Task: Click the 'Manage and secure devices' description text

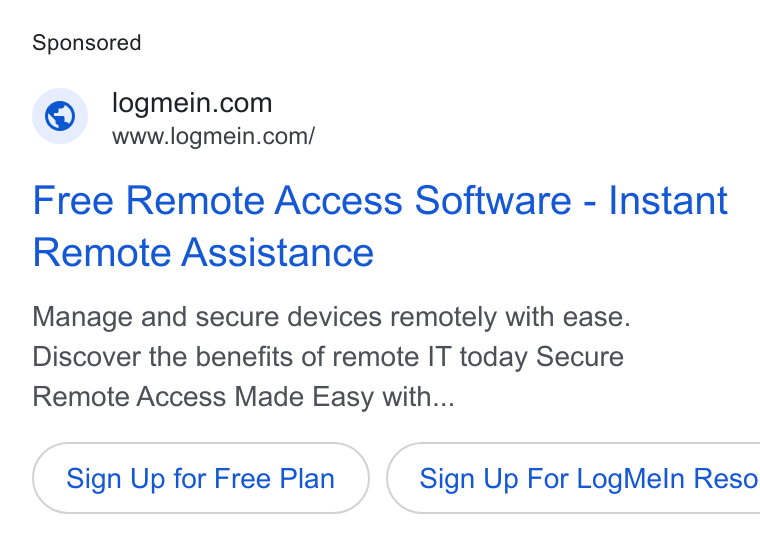Action: tap(207, 317)
